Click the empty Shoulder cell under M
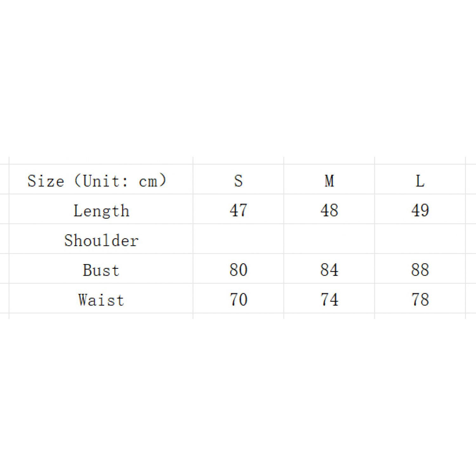476x476 pixels. click(x=329, y=239)
